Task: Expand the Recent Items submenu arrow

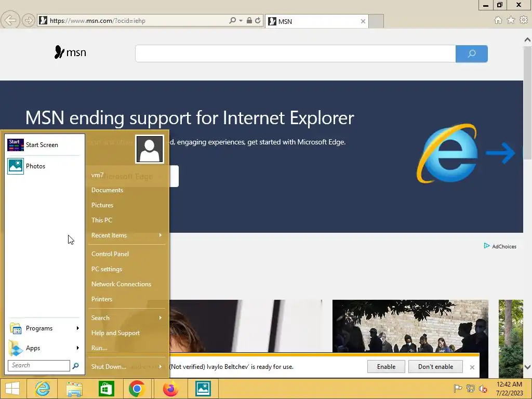Action: [x=161, y=235]
